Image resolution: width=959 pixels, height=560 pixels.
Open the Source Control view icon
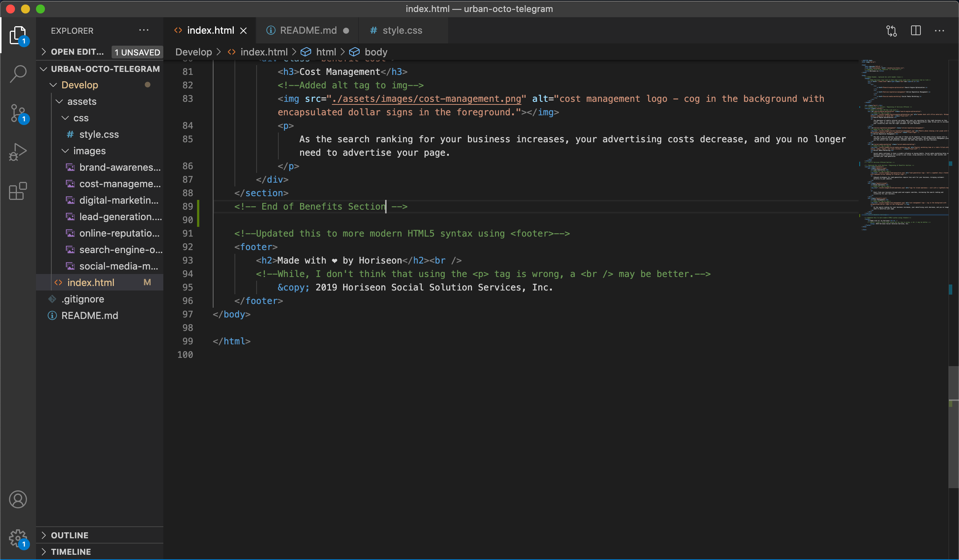coord(18,113)
